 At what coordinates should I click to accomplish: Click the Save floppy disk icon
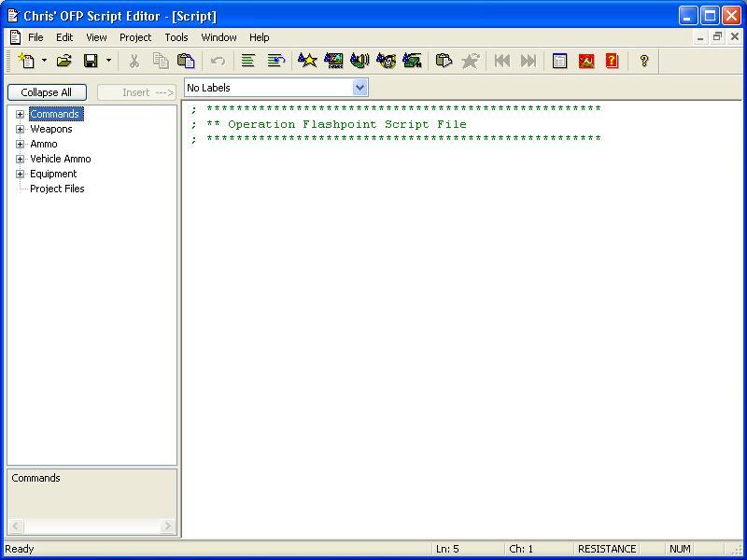point(91,61)
